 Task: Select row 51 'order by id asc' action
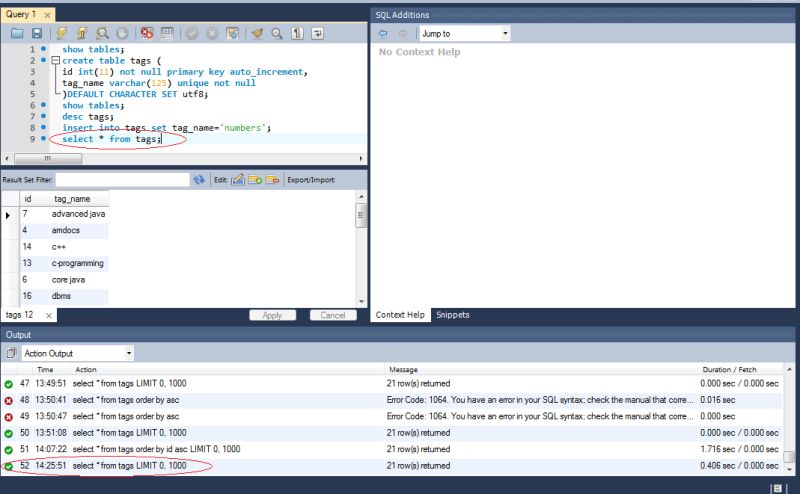point(156,449)
